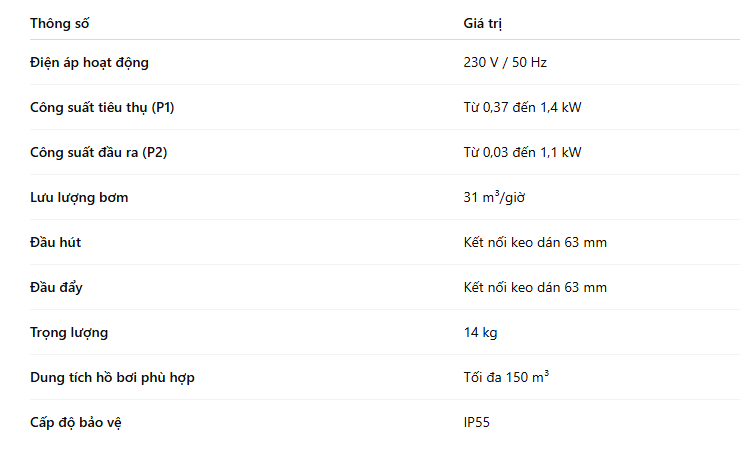Select 'Công suất tiêu thụ (P1)' label

point(102,108)
